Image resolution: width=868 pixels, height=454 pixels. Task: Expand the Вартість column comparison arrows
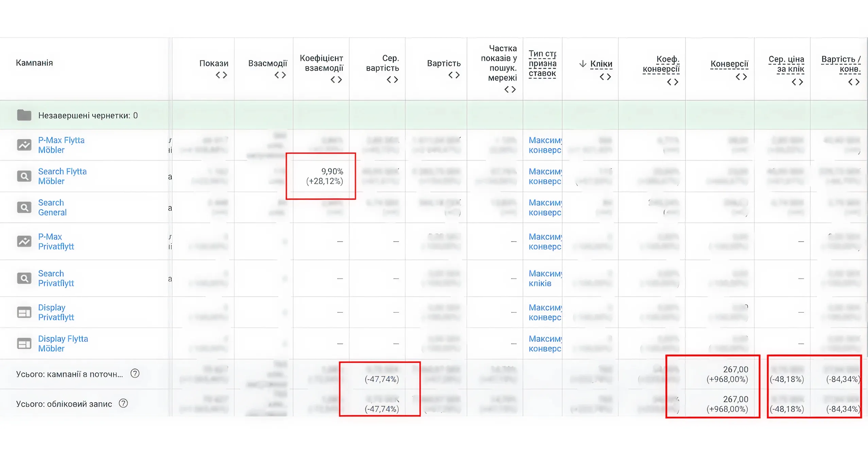pyautogui.click(x=454, y=75)
